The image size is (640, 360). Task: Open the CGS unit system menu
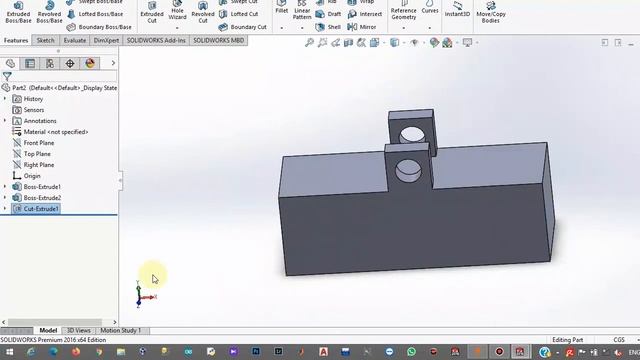pyautogui.click(x=619, y=340)
